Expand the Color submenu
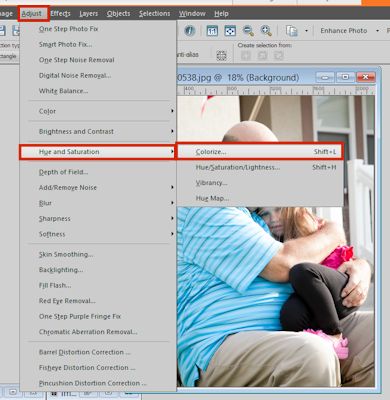The height and width of the screenshot is (400, 390). (x=98, y=111)
